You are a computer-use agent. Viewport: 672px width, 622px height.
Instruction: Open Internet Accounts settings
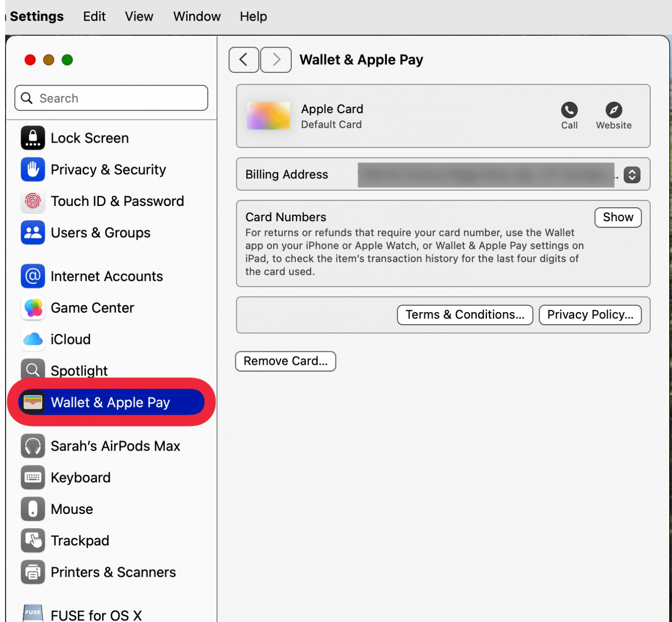click(107, 276)
